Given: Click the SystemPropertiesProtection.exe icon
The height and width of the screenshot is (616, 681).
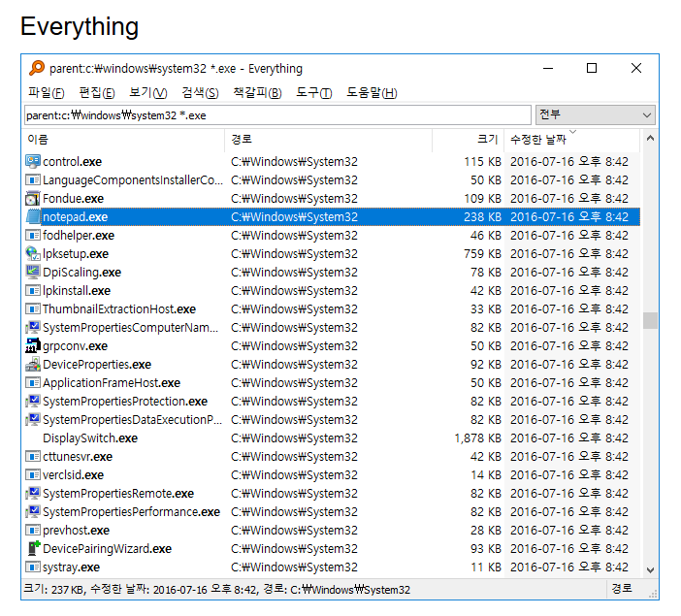Looking at the screenshot, I should click(x=33, y=401).
